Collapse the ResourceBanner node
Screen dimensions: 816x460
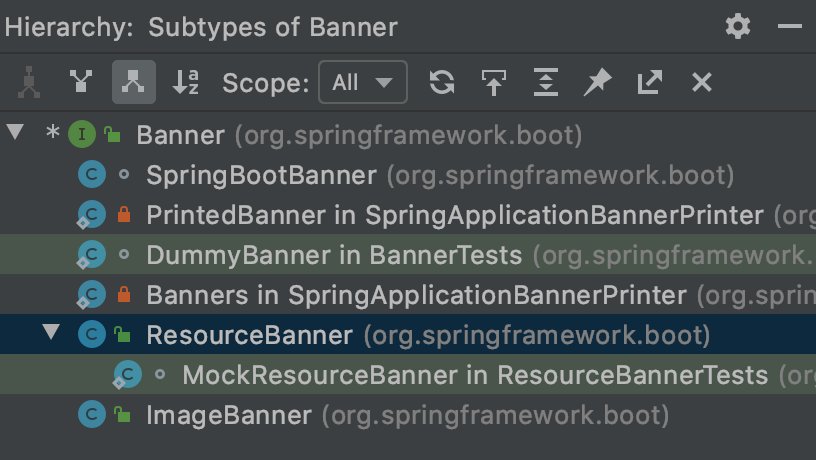coord(51,333)
